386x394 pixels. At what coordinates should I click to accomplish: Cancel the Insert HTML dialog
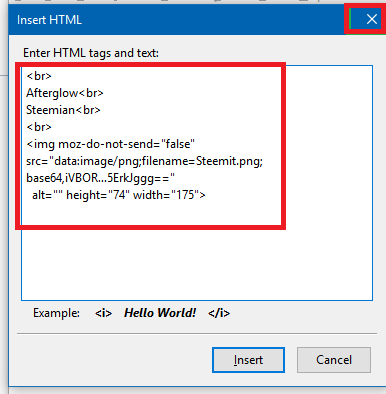(334, 360)
